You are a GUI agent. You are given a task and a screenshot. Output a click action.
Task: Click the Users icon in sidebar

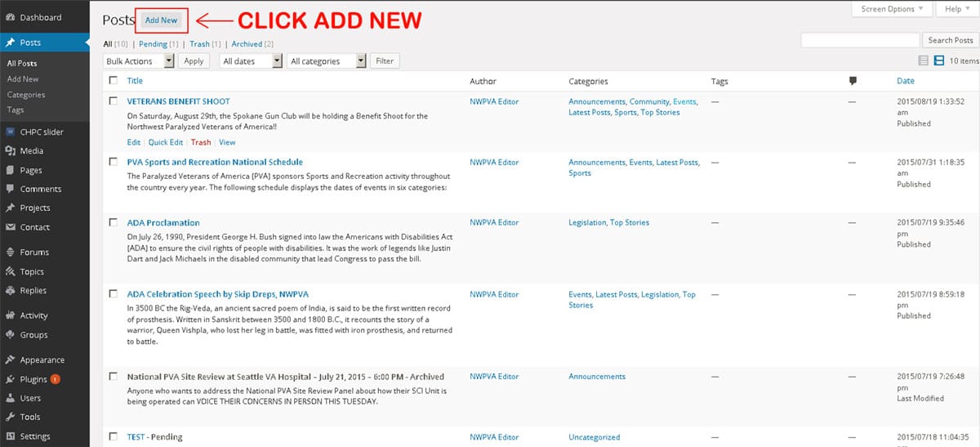pyautogui.click(x=10, y=398)
